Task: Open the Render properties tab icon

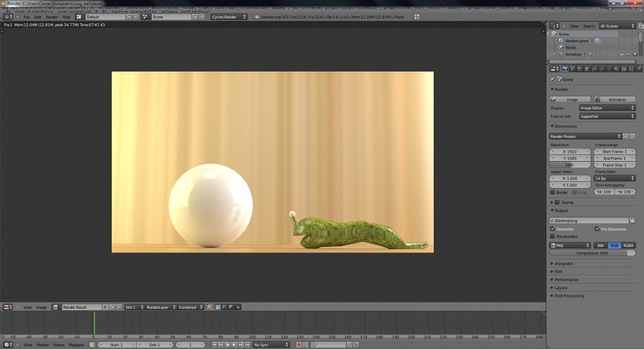Action: tap(565, 69)
